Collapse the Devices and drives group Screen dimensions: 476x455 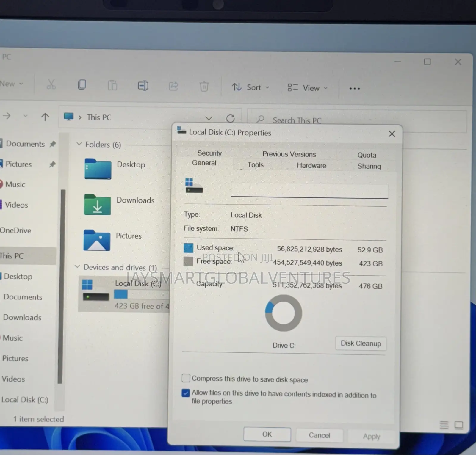tap(77, 266)
